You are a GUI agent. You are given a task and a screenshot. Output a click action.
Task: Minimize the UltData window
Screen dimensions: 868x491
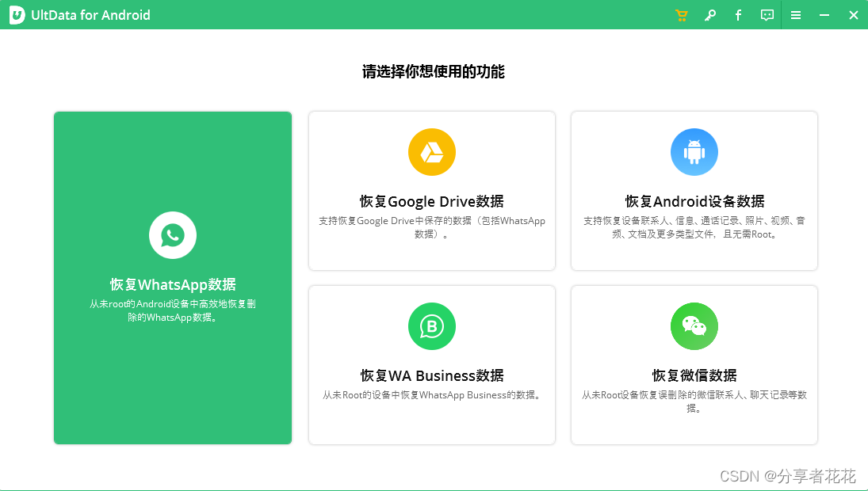[824, 16]
